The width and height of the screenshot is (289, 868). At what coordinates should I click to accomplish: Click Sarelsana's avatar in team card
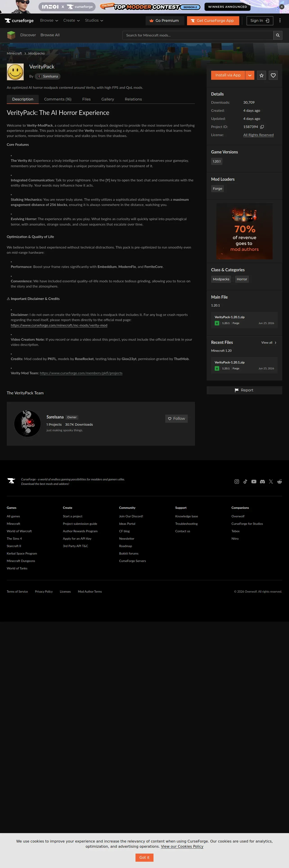[28, 424]
